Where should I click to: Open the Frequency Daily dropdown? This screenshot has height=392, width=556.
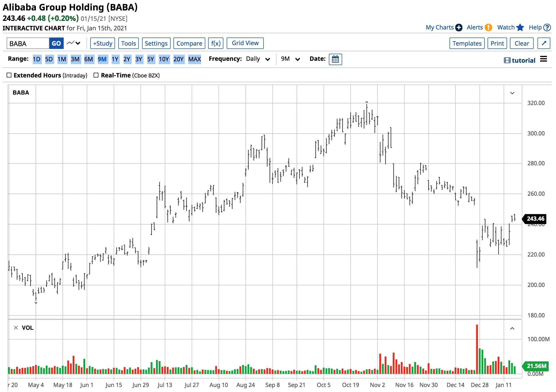pos(258,59)
